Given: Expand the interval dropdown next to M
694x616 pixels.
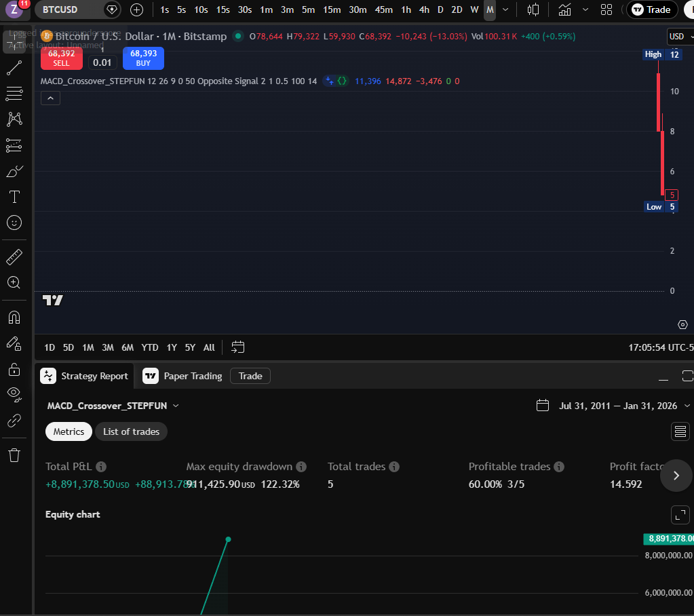Looking at the screenshot, I should click(505, 10).
